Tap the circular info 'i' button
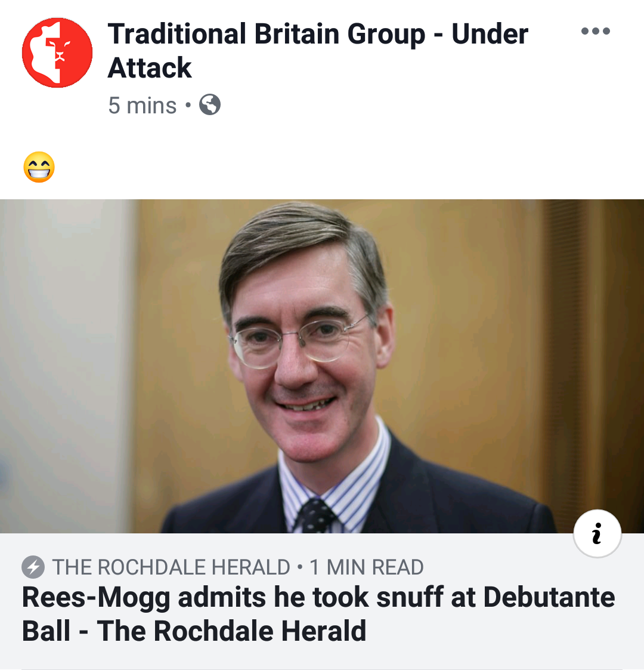The width and height of the screenshot is (644, 670). 597,533
